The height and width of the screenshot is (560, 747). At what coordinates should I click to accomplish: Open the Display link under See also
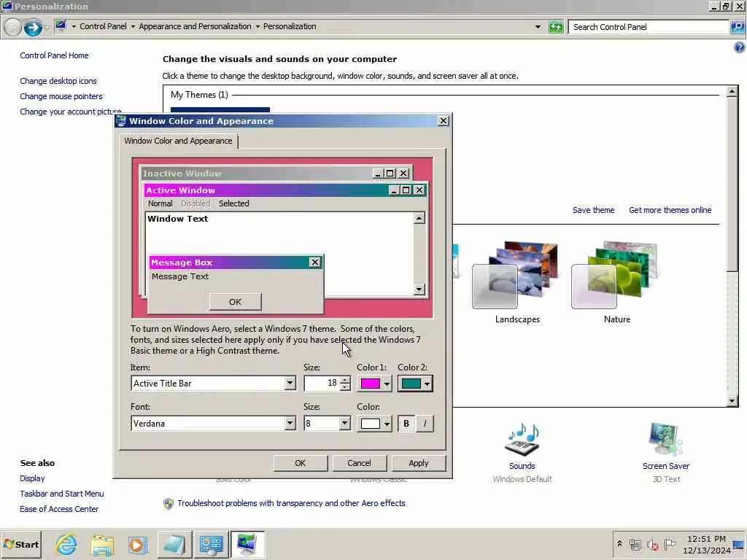32,478
